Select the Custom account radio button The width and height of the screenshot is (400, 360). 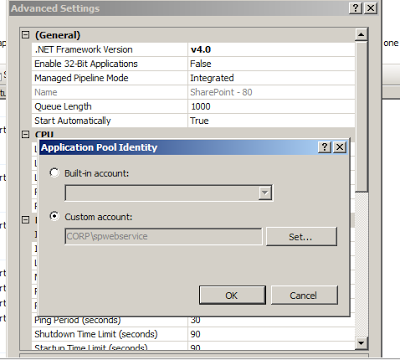click(54, 216)
